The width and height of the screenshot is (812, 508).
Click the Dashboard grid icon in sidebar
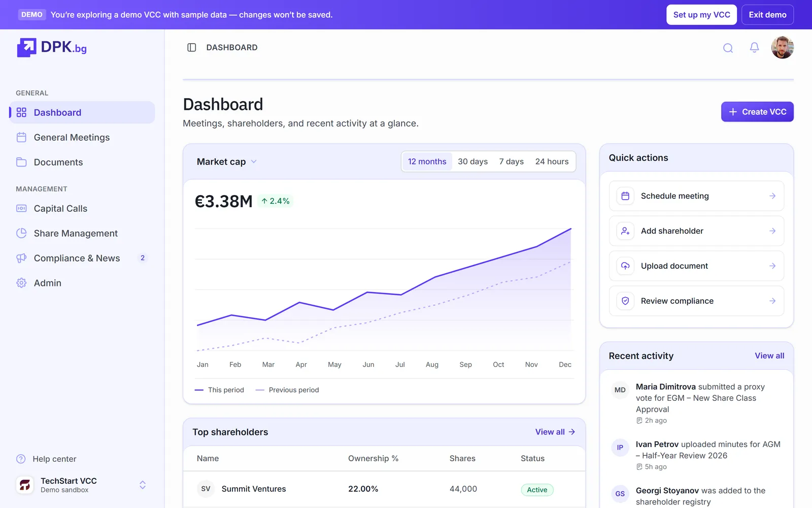click(21, 112)
